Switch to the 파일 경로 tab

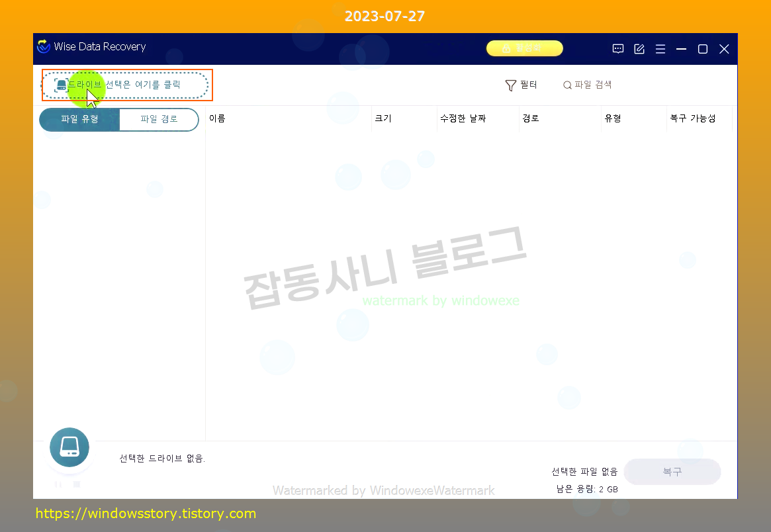tap(159, 120)
